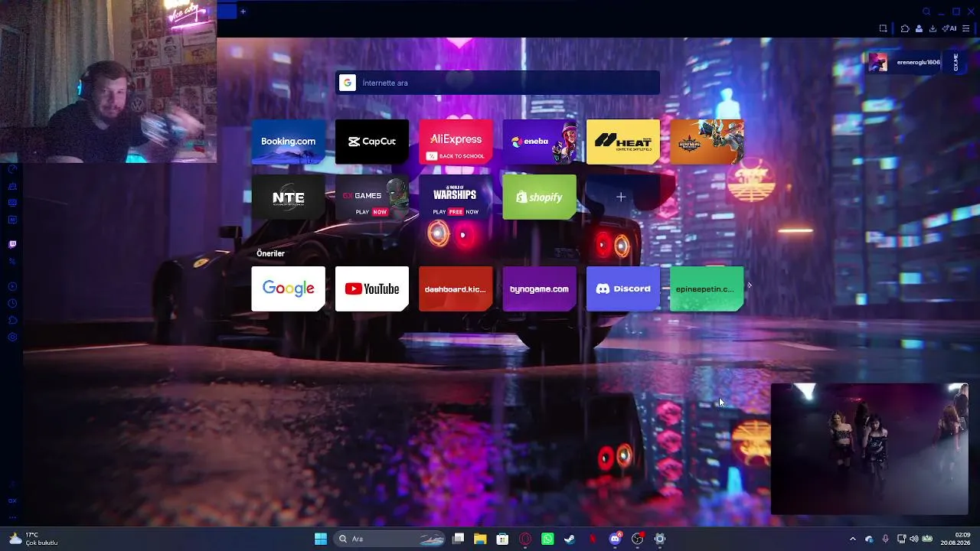
Task: Show more suggestions with the right arrow
Action: coord(750,285)
